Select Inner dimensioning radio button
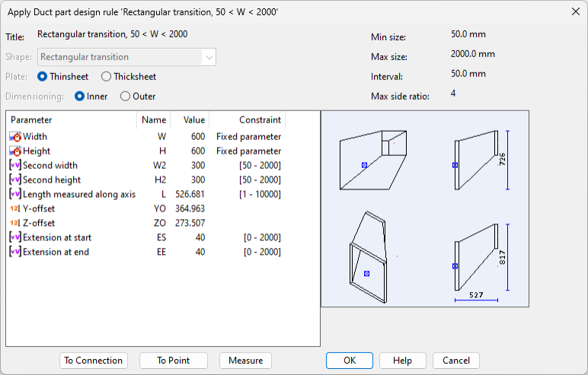 (x=79, y=97)
